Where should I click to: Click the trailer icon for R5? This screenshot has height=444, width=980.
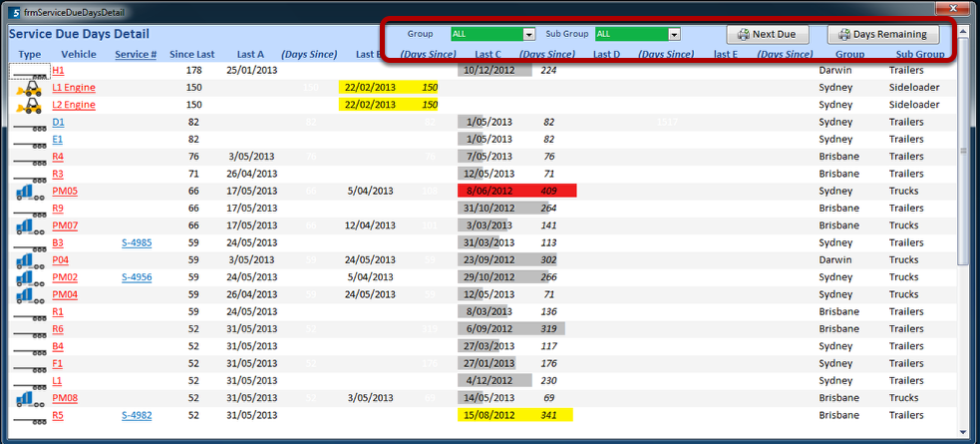pos(30,420)
